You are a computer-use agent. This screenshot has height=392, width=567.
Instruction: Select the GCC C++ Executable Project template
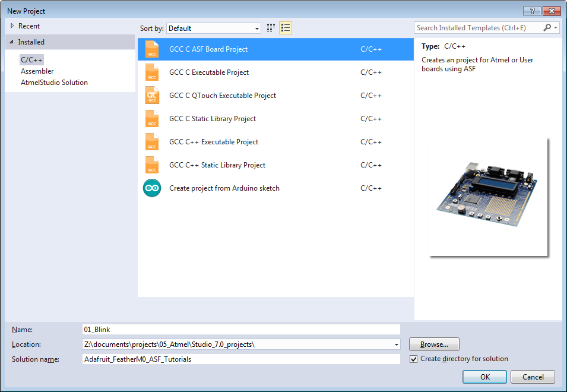[x=275, y=142]
